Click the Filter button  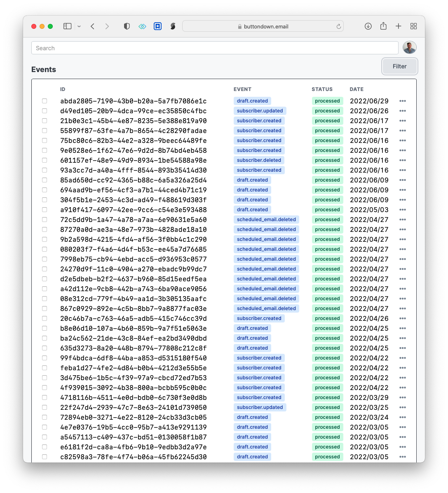[399, 66]
